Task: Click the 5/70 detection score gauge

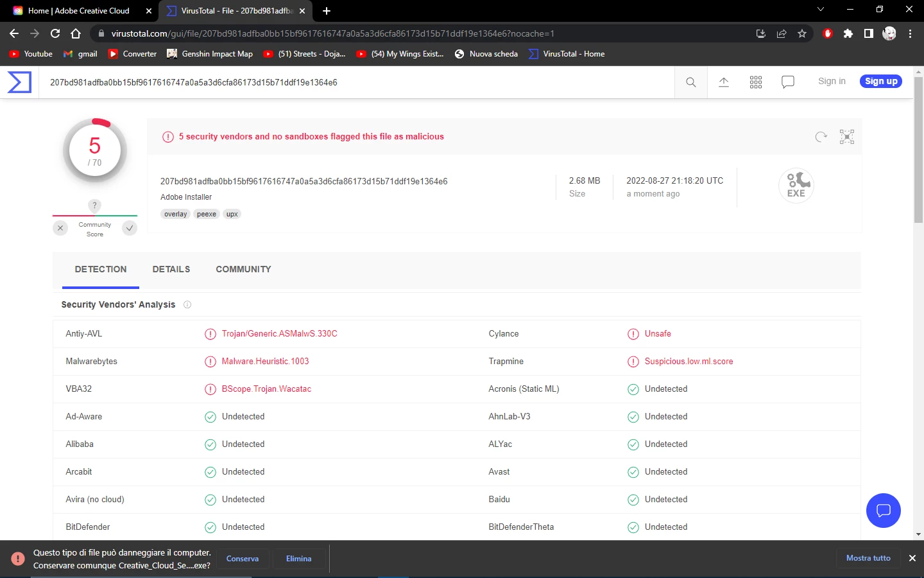Action: click(x=95, y=152)
